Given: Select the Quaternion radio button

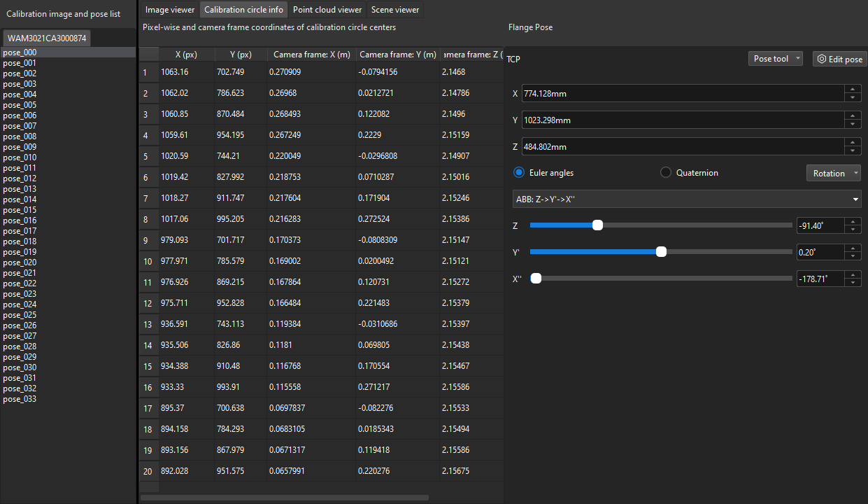Looking at the screenshot, I should click(x=665, y=172).
